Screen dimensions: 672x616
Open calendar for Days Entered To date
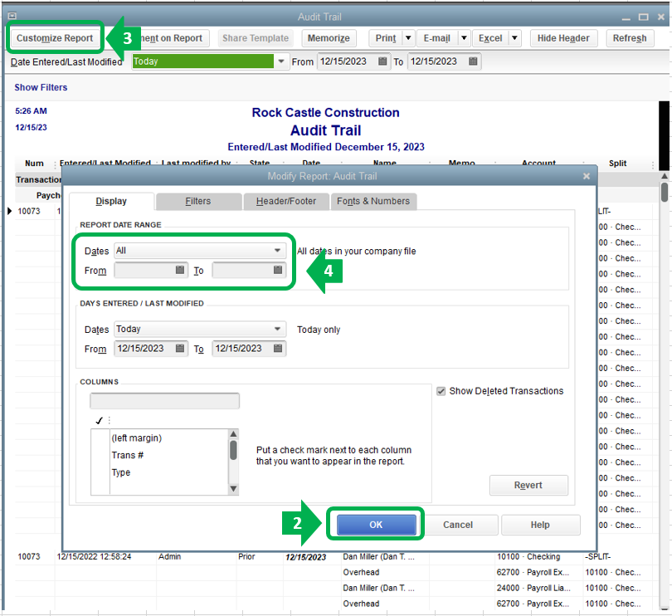(278, 348)
